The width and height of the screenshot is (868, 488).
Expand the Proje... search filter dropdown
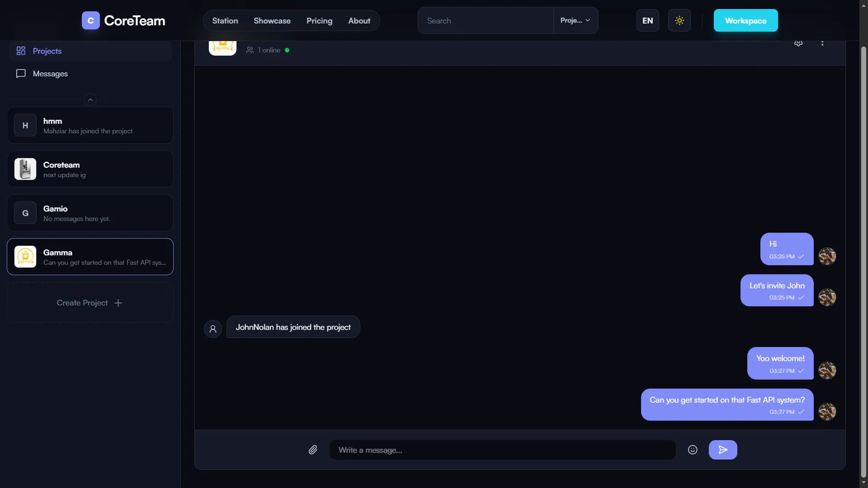576,20
